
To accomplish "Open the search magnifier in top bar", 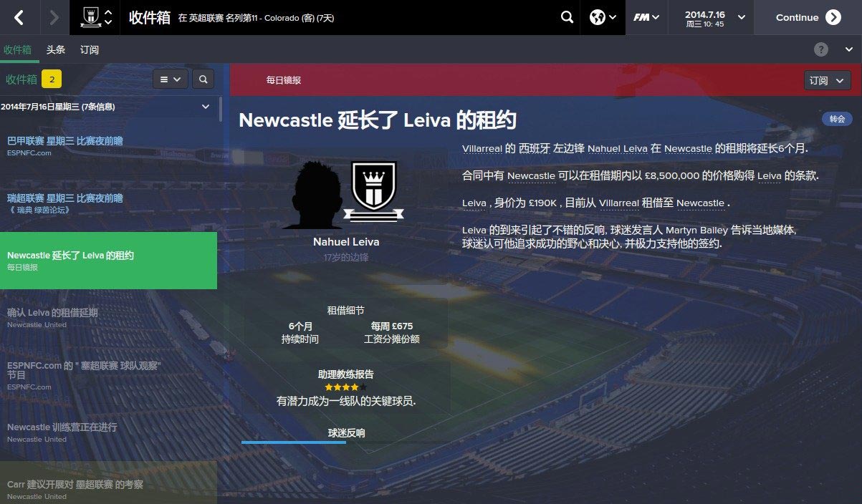I will point(568,17).
